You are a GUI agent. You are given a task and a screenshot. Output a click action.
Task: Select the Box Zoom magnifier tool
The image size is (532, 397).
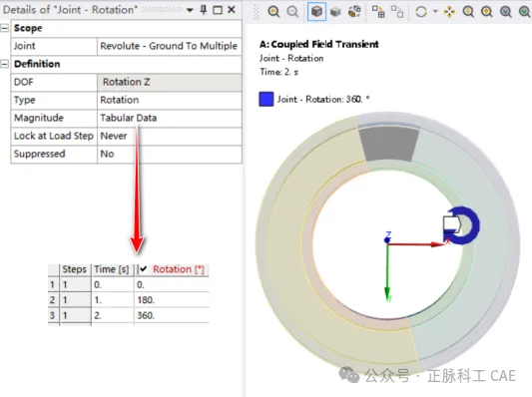pyautogui.click(x=487, y=12)
